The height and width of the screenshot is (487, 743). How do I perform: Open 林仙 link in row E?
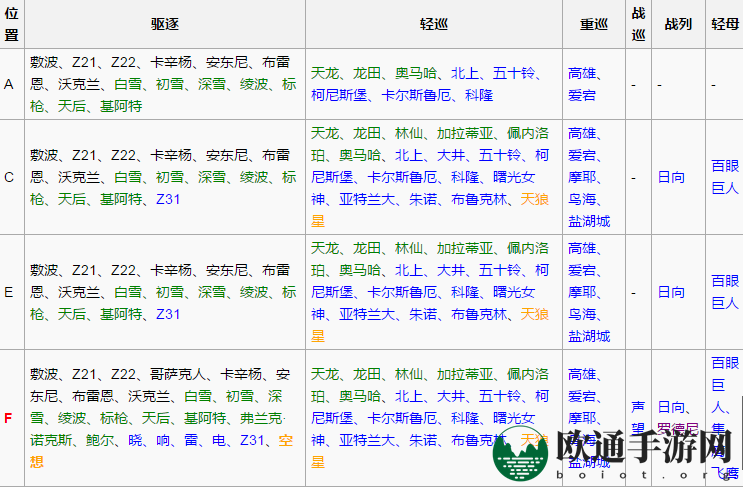(409, 248)
